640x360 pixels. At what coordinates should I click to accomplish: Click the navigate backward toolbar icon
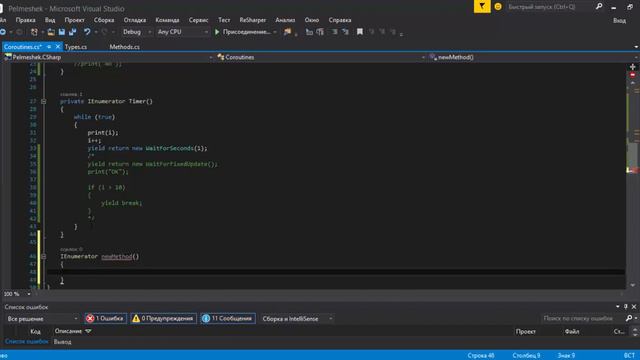pyautogui.click(x=2, y=32)
